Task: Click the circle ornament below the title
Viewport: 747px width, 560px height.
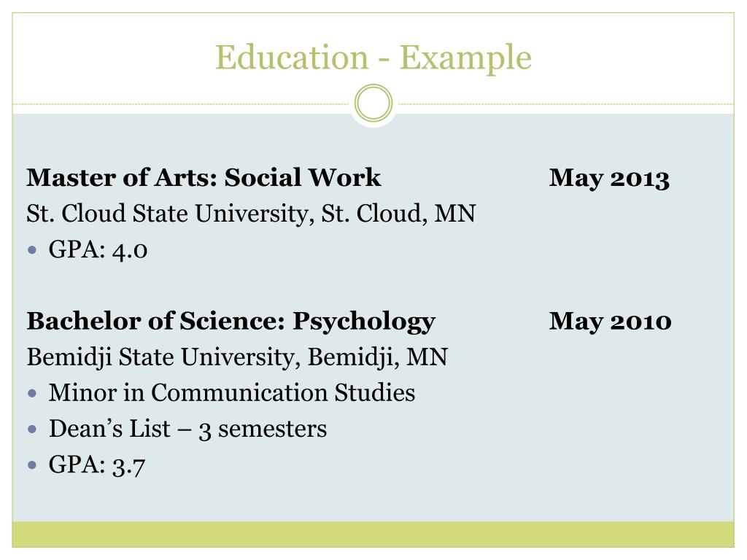Action: click(373, 104)
